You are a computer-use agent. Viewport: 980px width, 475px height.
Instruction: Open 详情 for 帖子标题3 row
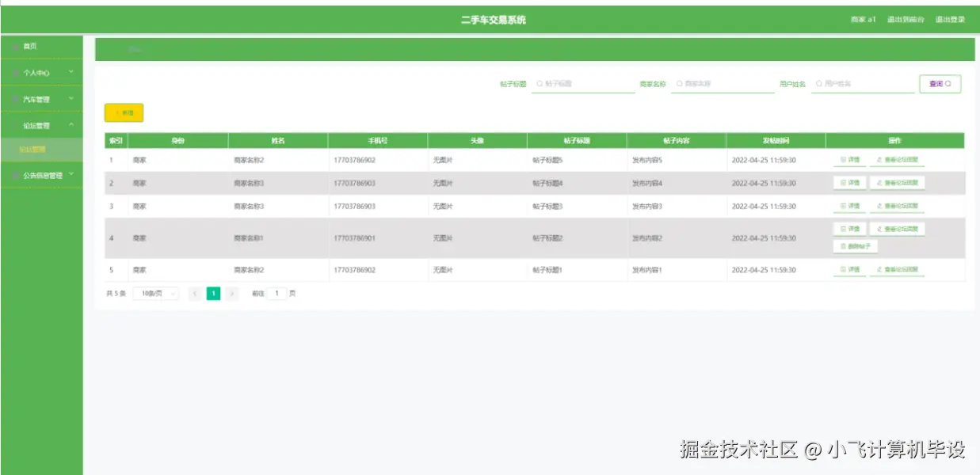[x=849, y=206]
